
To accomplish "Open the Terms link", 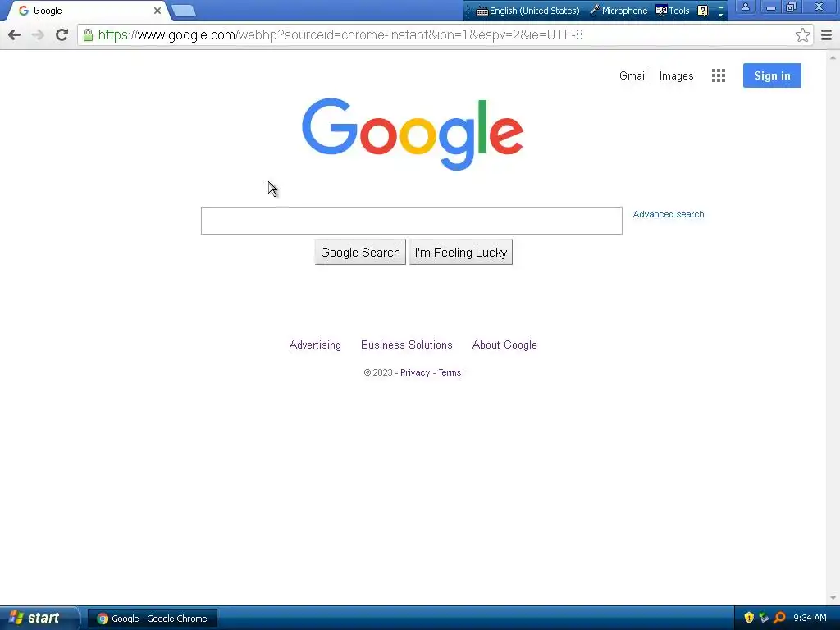I will (x=450, y=373).
